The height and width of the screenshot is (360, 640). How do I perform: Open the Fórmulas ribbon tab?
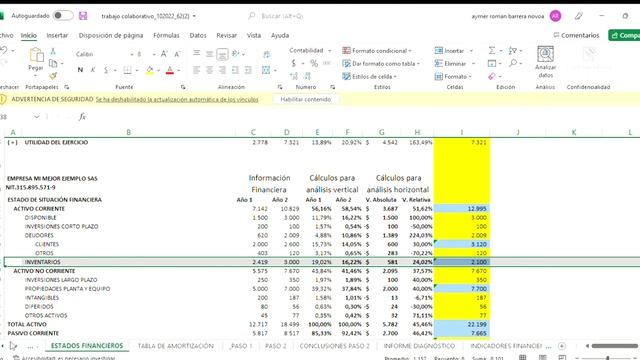166,36
